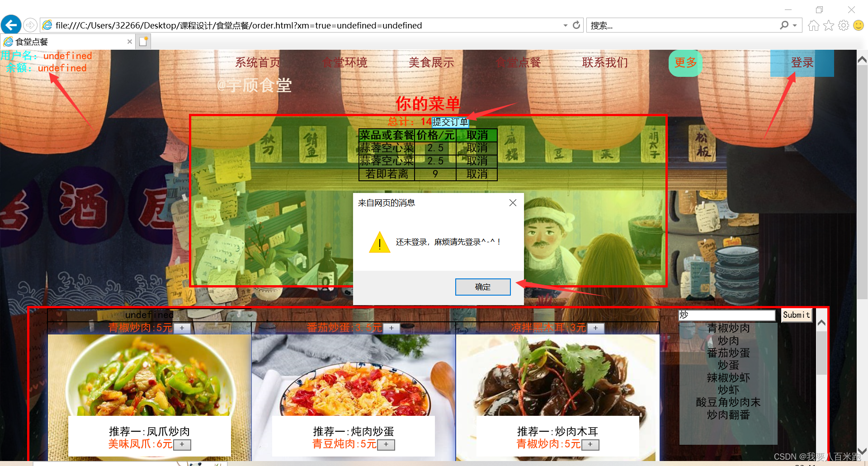868x466 pixels.
Task: Click page scrollbar down arrow
Action: coord(862,451)
